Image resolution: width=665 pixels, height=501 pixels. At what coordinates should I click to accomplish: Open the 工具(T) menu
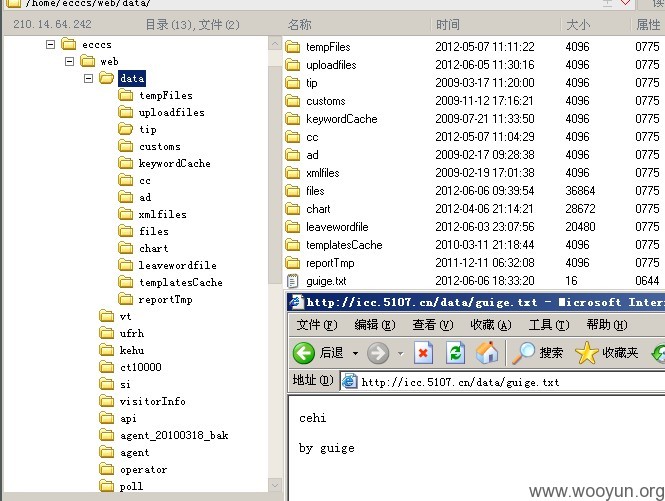point(549,325)
